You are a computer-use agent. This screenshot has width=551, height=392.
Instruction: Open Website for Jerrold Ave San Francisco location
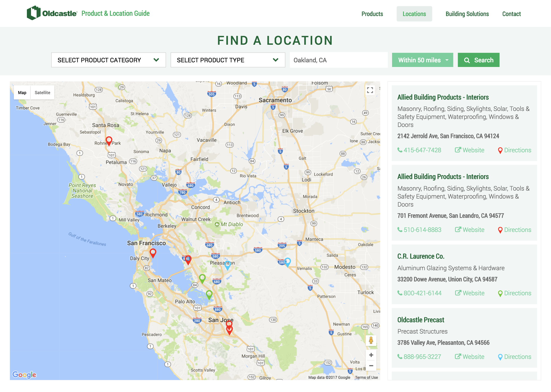(x=470, y=150)
